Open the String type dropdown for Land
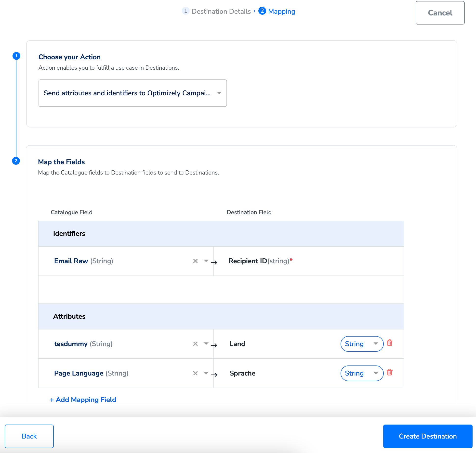Screen dimensions: 476x453 pos(362,344)
